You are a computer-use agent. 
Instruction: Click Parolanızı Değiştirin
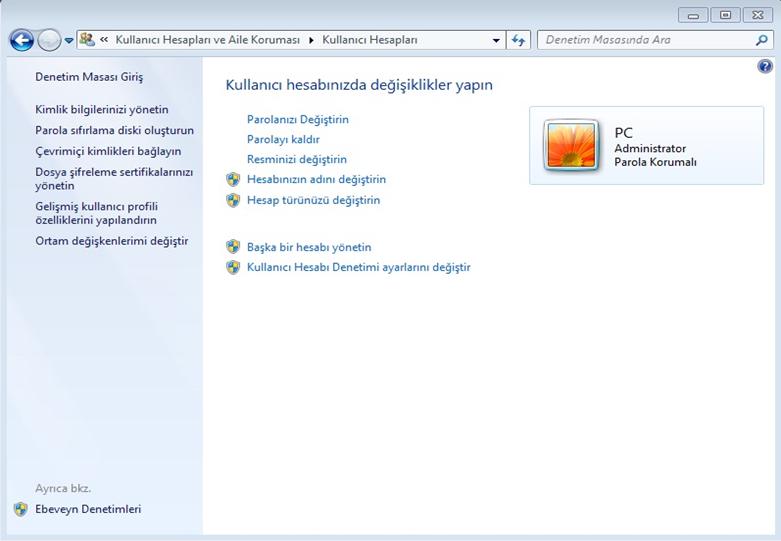click(298, 120)
